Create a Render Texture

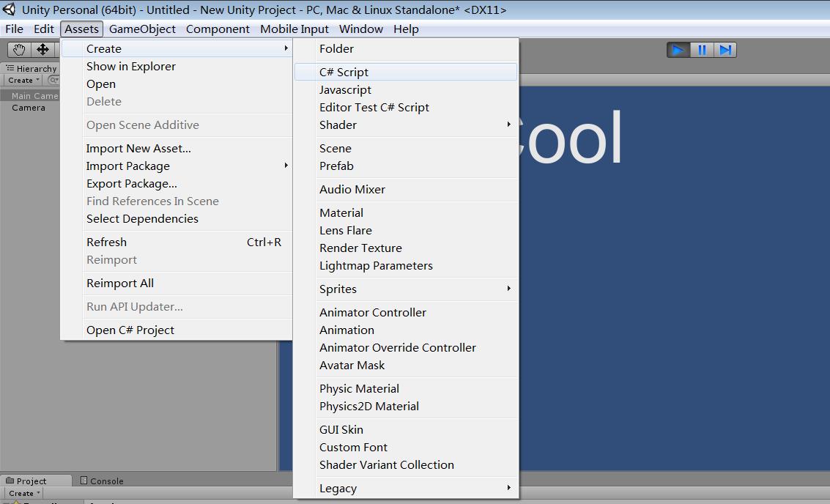(405, 248)
